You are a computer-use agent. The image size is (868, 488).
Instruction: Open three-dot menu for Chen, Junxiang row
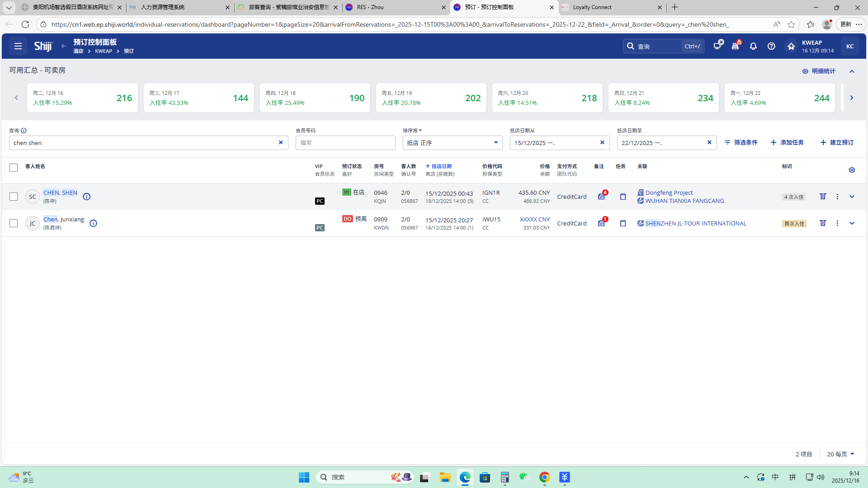pyautogui.click(x=837, y=223)
